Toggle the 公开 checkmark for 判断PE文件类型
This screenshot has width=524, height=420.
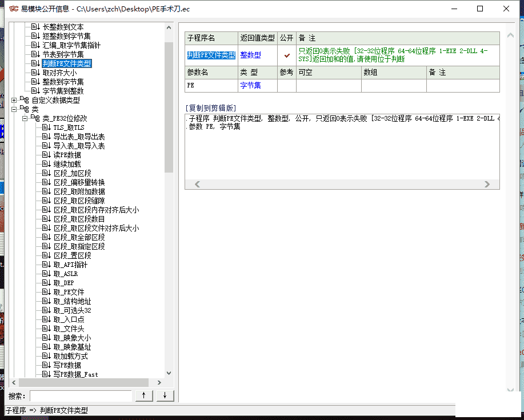coord(287,55)
